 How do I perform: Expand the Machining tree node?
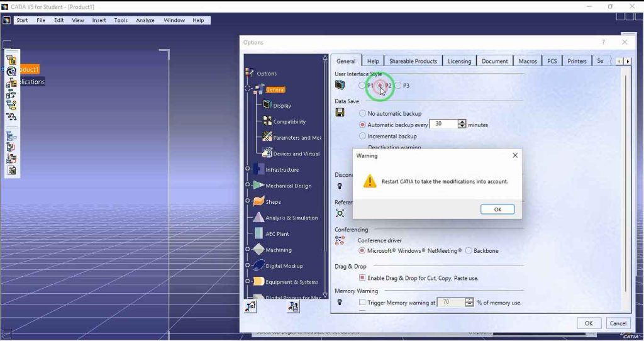(x=248, y=250)
